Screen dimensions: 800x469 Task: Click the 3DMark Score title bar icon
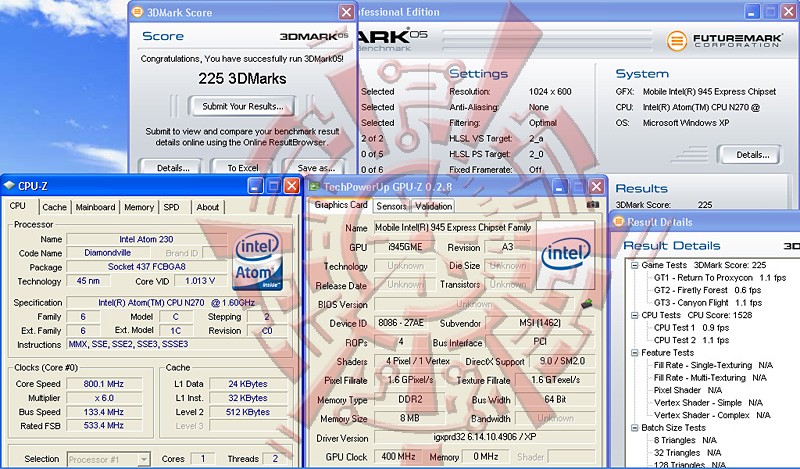point(137,12)
